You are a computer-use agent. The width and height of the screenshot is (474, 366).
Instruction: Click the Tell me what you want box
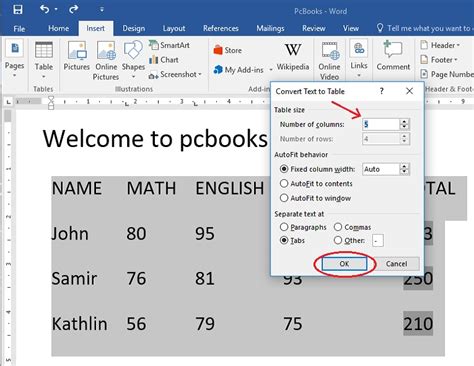pos(424,29)
